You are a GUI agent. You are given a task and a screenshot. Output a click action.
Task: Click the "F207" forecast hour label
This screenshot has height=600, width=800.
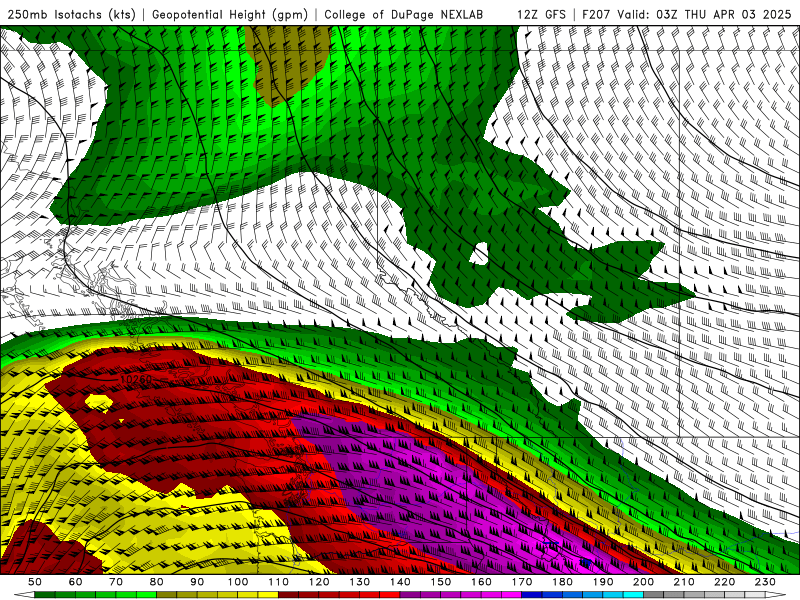pyautogui.click(x=596, y=15)
